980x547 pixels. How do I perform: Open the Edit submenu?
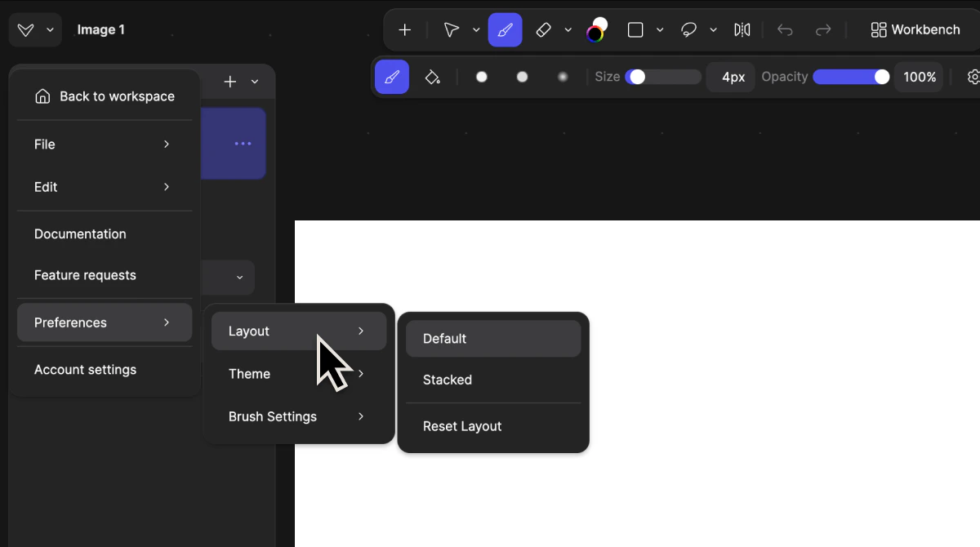click(x=105, y=187)
